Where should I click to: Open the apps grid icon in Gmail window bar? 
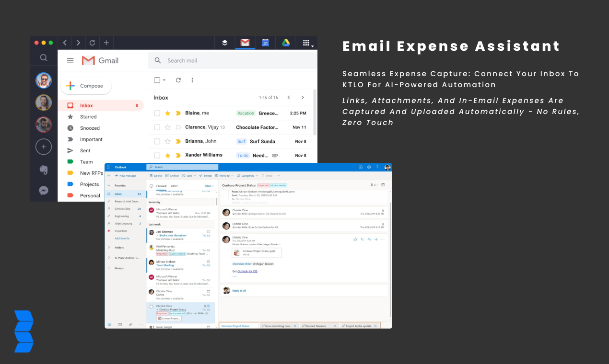tap(306, 43)
